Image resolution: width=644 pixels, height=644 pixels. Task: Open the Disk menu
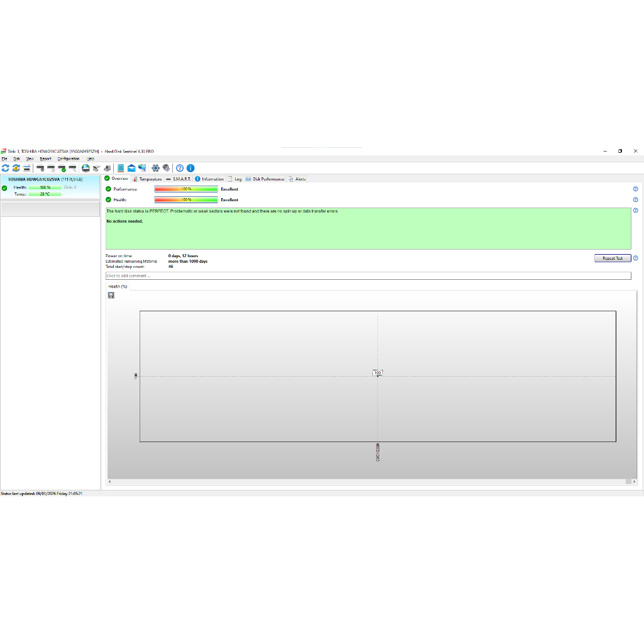[17, 158]
